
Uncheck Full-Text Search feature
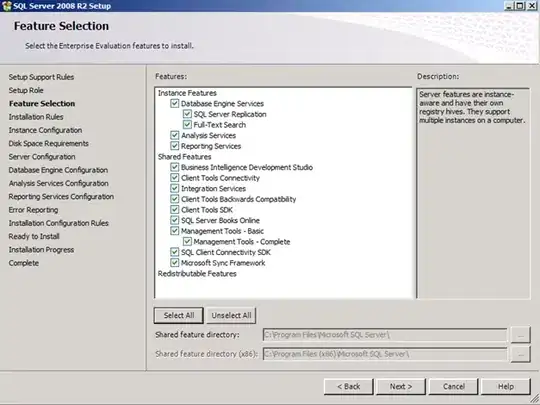[x=187, y=125]
